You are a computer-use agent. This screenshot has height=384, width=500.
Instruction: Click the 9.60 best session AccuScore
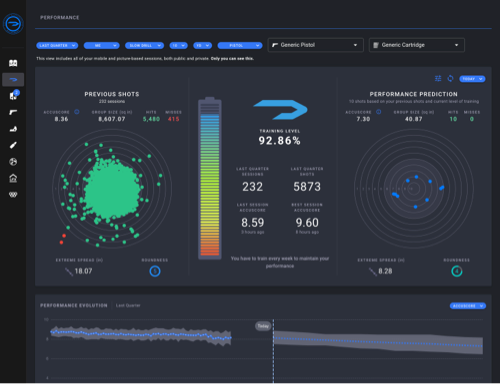coord(307,222)
